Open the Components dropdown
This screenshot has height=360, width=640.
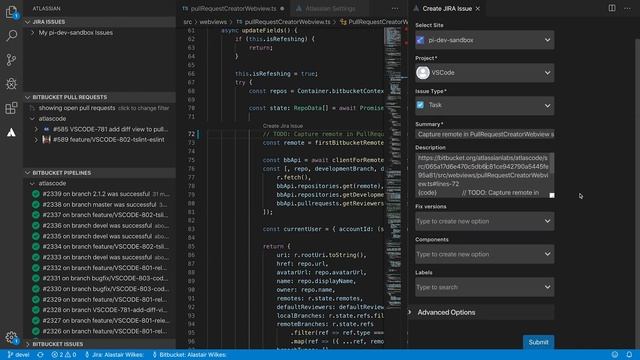[x=484, y=254]
